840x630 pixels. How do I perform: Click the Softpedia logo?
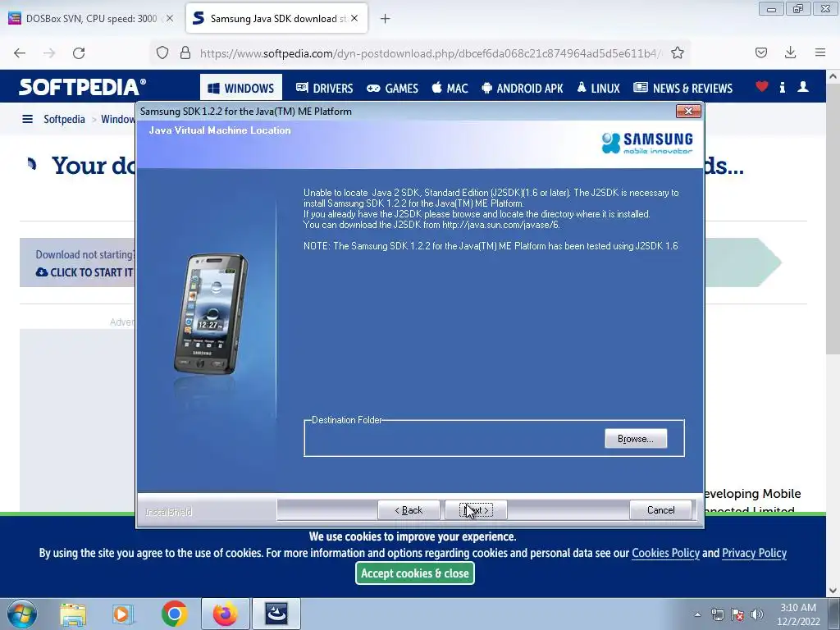82,87
